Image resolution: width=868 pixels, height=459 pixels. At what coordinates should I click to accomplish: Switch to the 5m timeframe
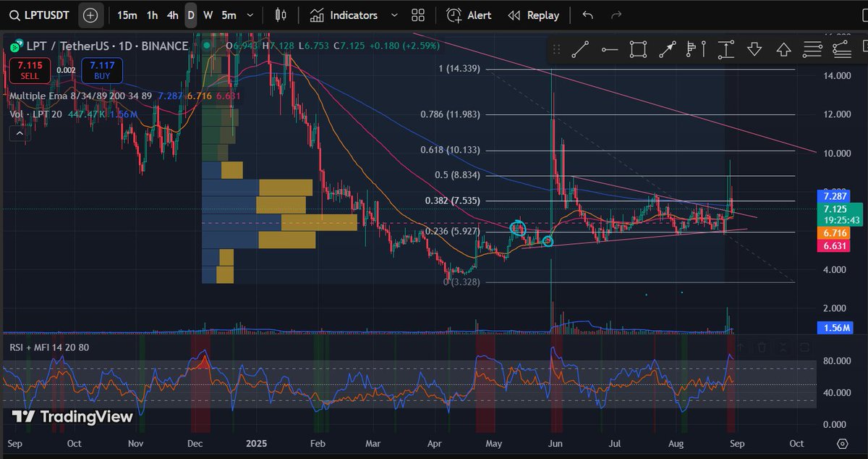tap(229, 15)
